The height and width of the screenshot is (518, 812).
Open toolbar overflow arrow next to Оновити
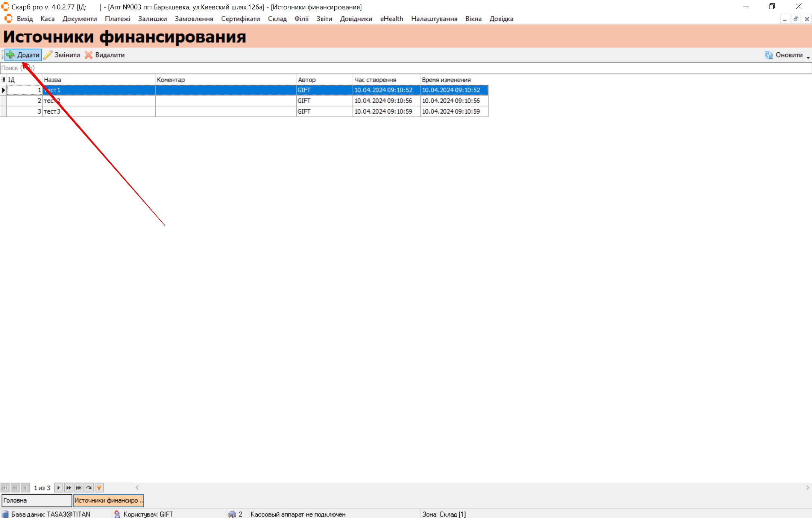point(808,57)
